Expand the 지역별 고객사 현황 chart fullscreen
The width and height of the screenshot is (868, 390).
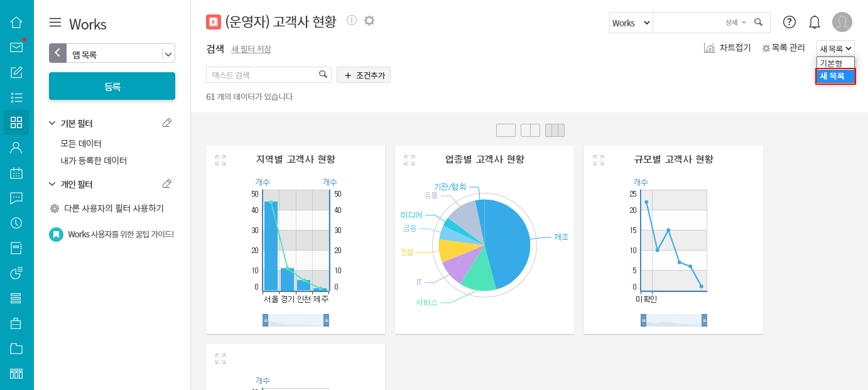tap(220, 160)
